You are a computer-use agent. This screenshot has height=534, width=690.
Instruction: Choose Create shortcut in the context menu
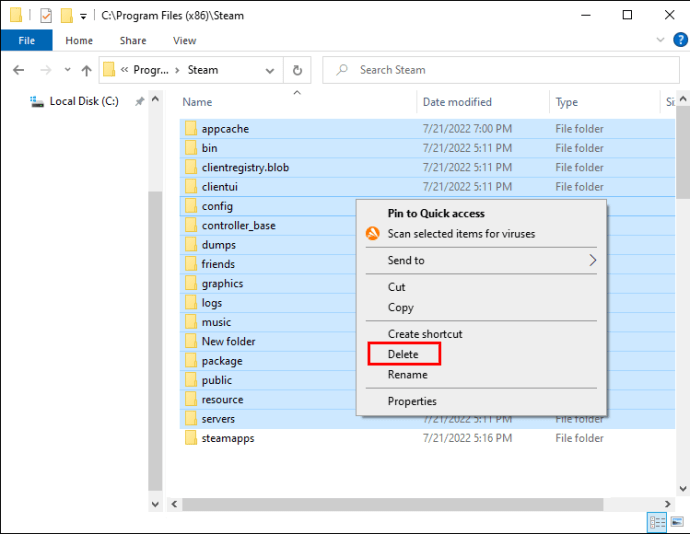[x=425, y=334]
